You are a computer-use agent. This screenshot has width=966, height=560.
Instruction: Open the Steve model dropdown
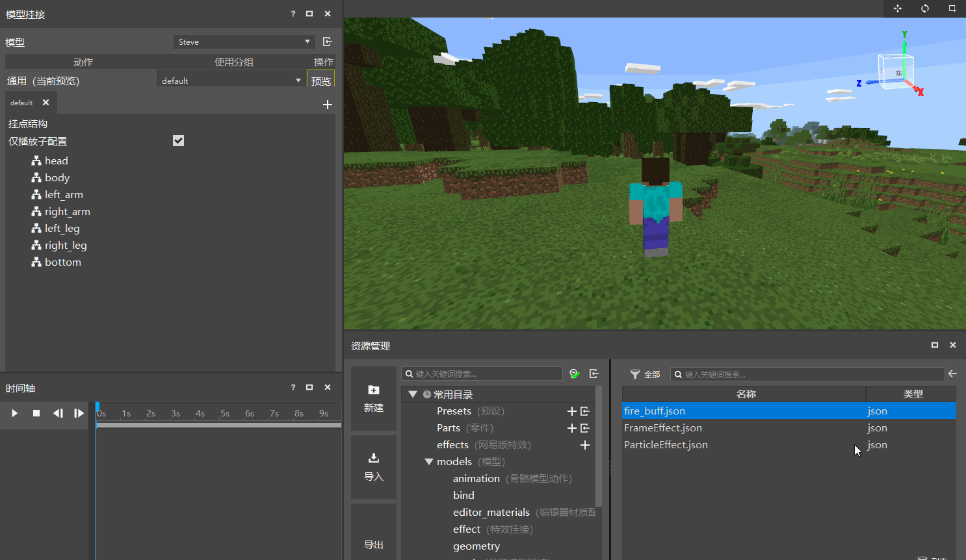coord(244,42)
